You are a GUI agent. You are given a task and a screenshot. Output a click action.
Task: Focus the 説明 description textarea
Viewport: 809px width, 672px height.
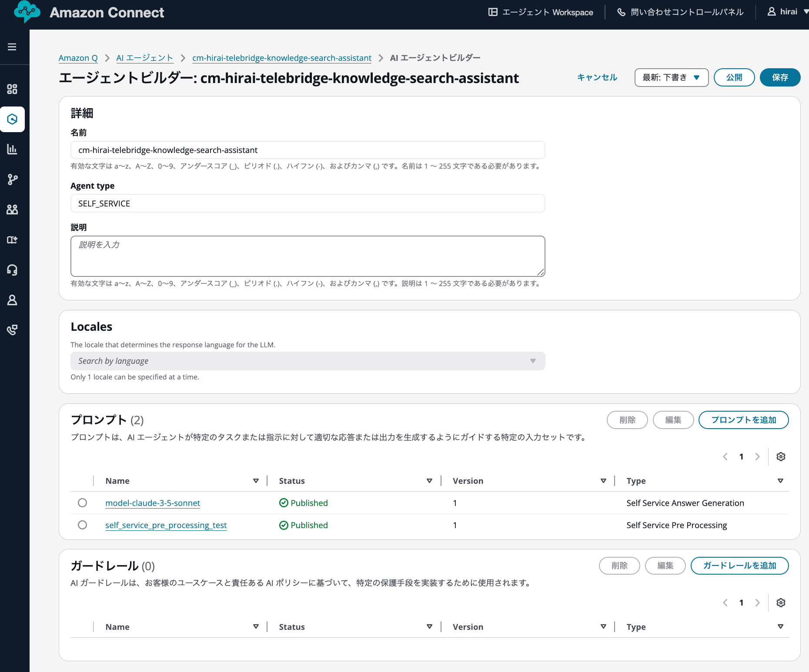[308, 256]
